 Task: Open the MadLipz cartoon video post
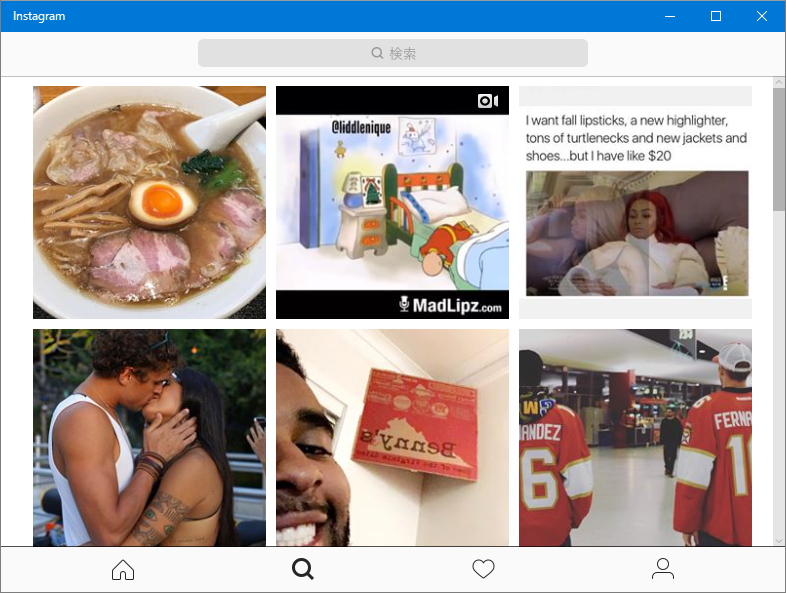(x=392, y=203)
